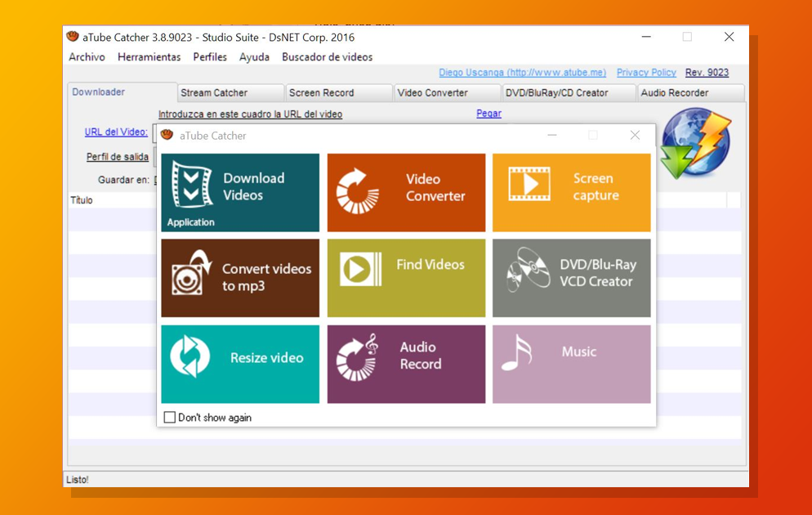
Task: Close the aTube Catcher launcher dialog
Action: pyautogui.click(x=635, y=135)
